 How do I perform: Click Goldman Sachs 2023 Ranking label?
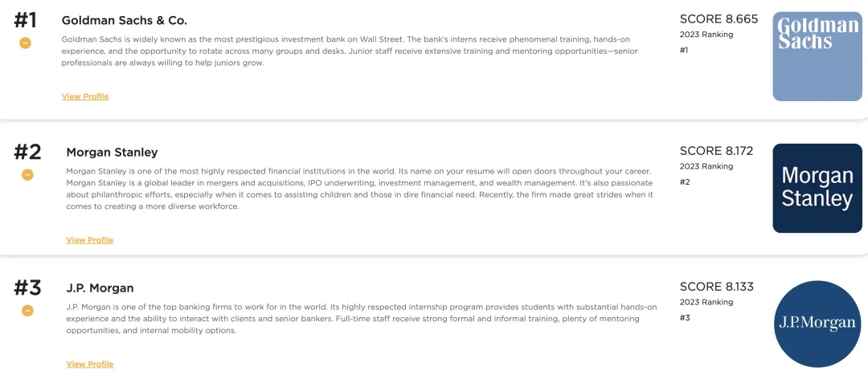click(x=706, y=35)
